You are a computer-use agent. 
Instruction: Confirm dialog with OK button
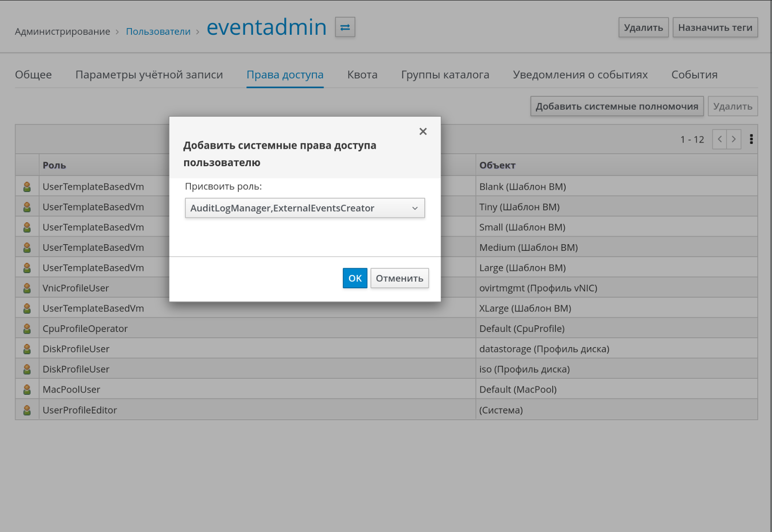tap(355, 278)
